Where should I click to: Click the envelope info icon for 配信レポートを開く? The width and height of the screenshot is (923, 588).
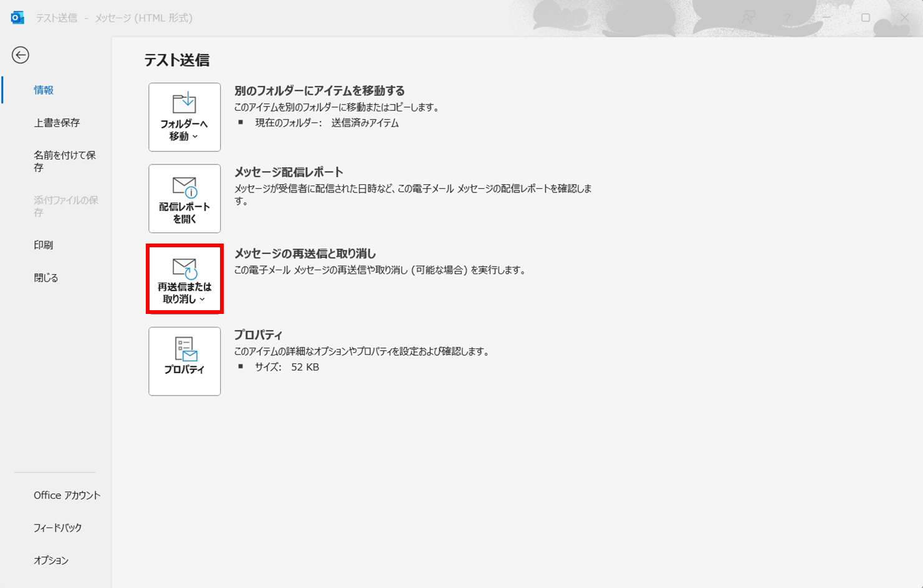184,186
